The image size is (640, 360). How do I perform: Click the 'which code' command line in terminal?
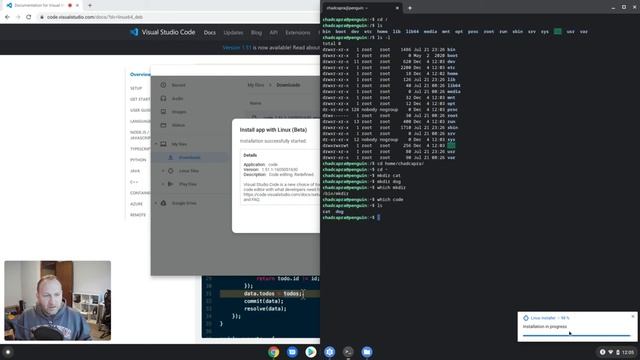(362, 200)
